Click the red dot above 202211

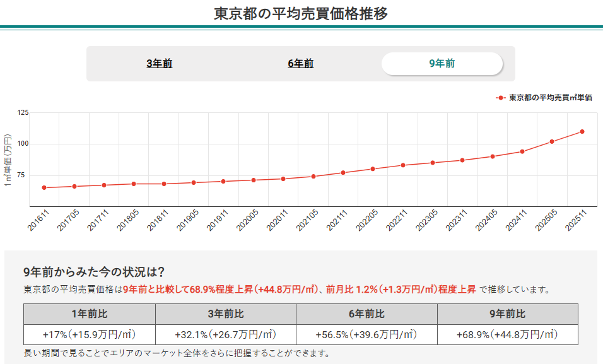click(x=403, y=165)
